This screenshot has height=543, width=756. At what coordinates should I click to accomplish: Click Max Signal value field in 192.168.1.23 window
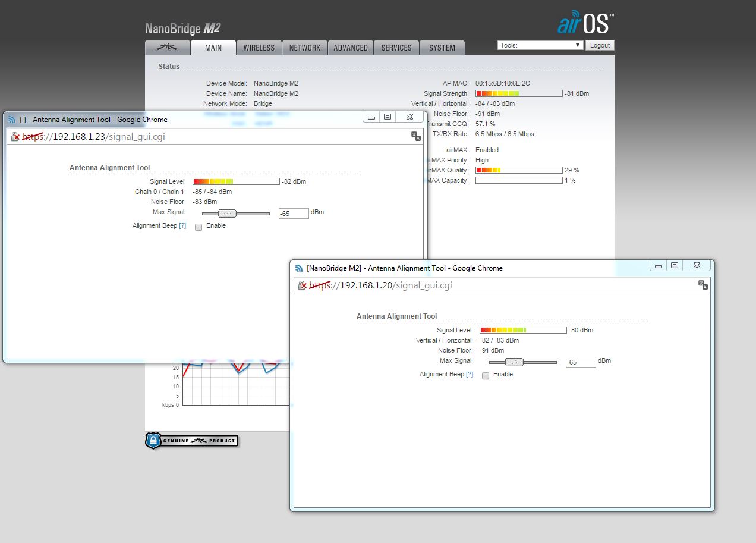click(294, 214)
